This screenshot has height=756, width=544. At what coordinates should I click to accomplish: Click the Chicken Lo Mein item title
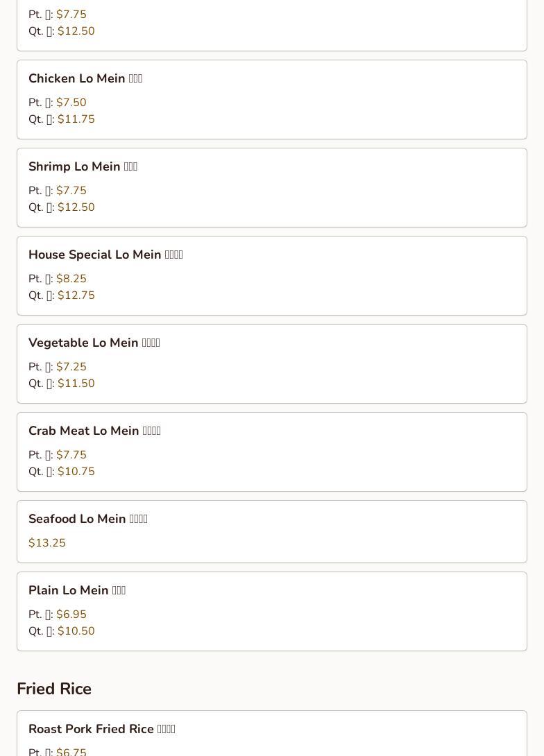(x=85, y=79)
